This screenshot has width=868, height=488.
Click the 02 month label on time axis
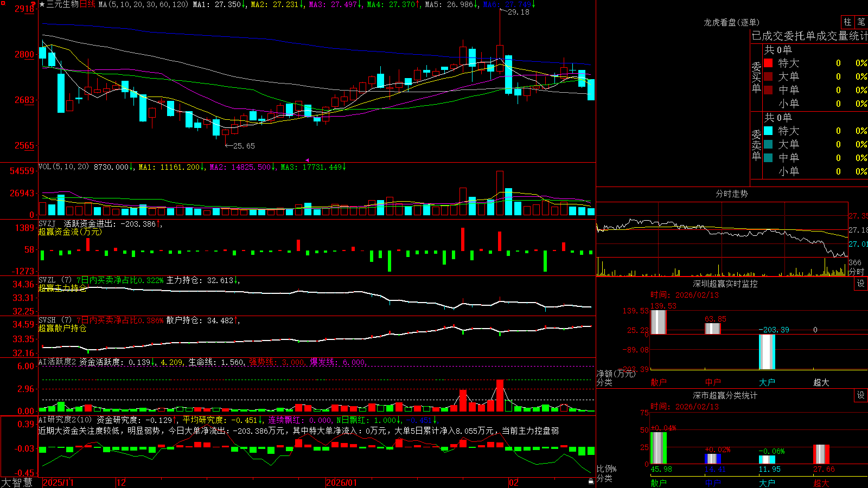(514, 483)
